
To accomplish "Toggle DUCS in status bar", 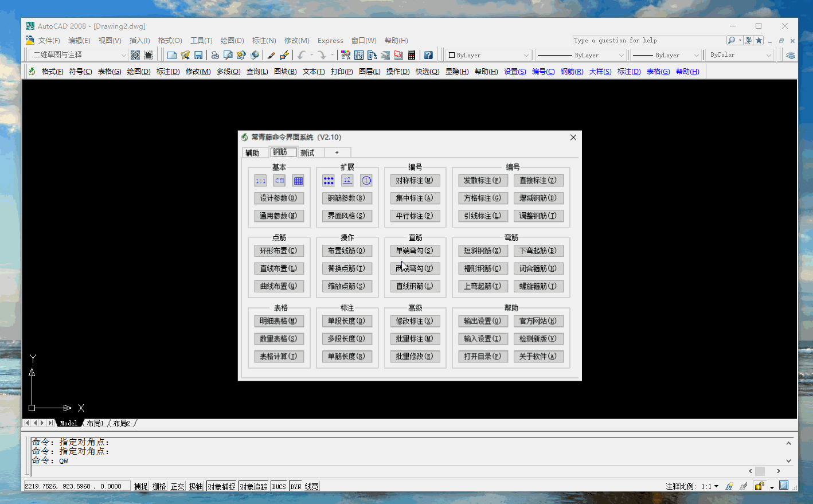I will (279, 486).
